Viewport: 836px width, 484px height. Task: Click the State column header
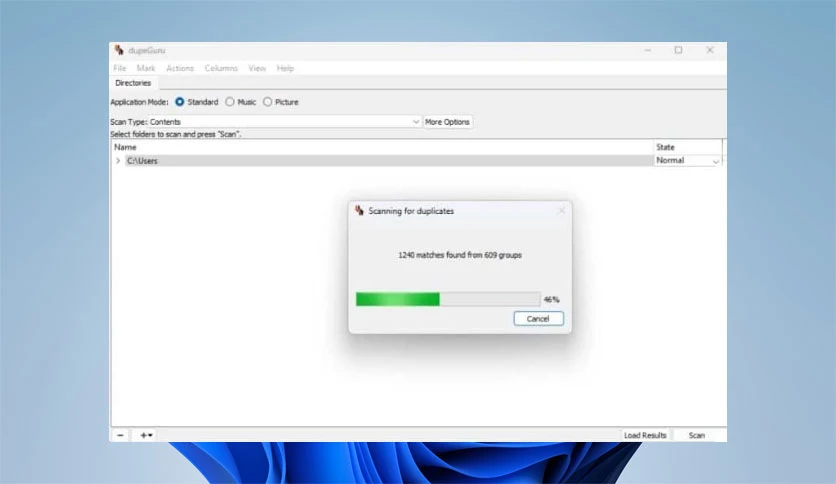(x=688, y=147)
